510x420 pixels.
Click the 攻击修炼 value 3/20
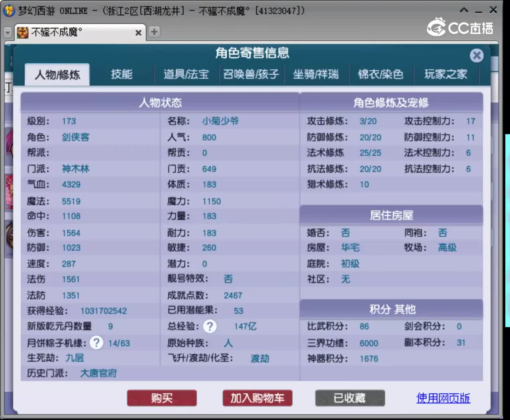click(x=368, y=121)
